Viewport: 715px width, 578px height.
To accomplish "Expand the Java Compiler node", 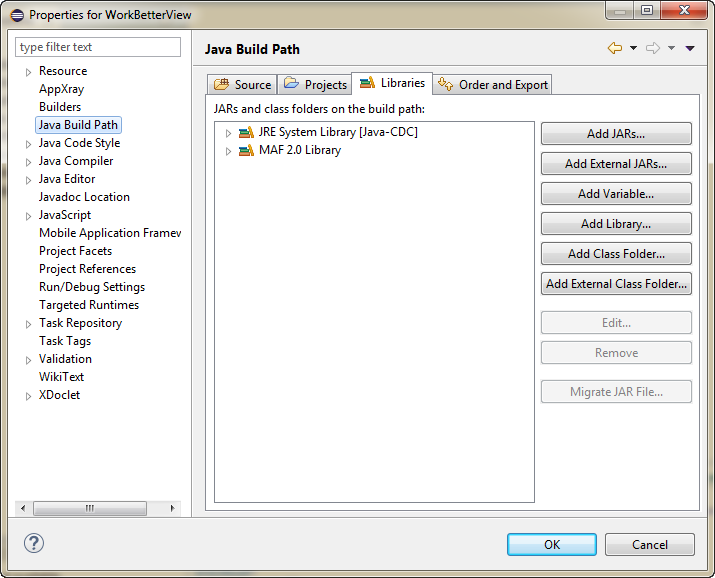I will pyautogui.click(x=28, y=162).
